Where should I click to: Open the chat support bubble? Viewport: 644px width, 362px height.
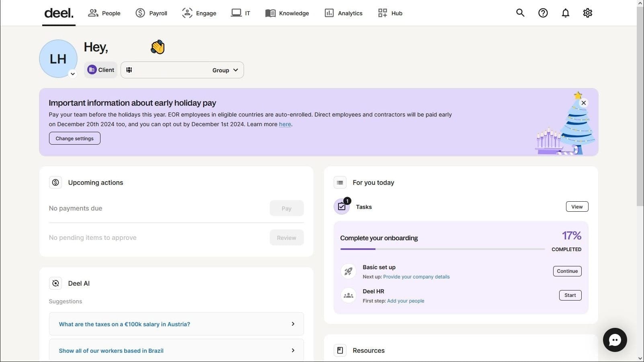click(615, 340)
